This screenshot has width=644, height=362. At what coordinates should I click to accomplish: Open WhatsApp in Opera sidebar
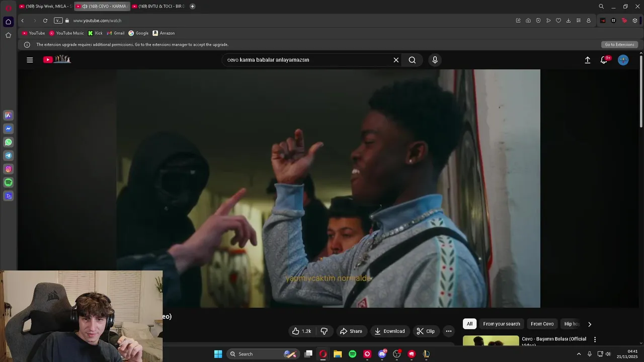click(8, 142)
